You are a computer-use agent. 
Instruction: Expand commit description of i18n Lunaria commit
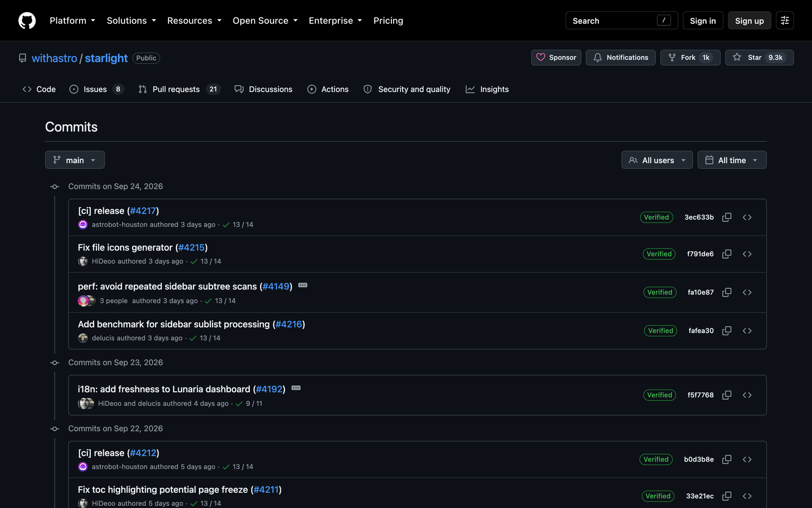[x=296, y=388]
